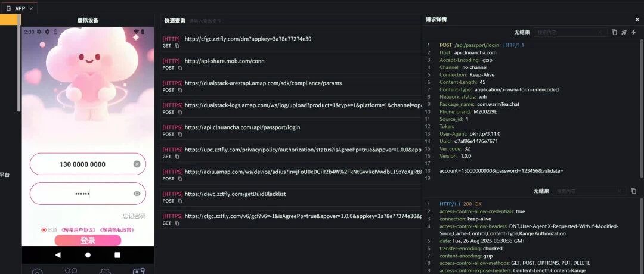The image size is (644, 274).
Task: Copy the api/passport/login request URL
Action: [180, 135]
